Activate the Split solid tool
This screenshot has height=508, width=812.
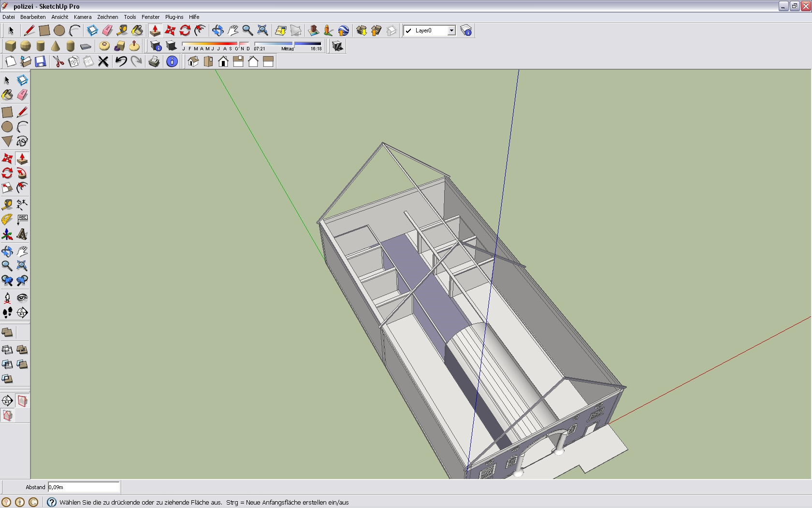[x=7, y=379]
